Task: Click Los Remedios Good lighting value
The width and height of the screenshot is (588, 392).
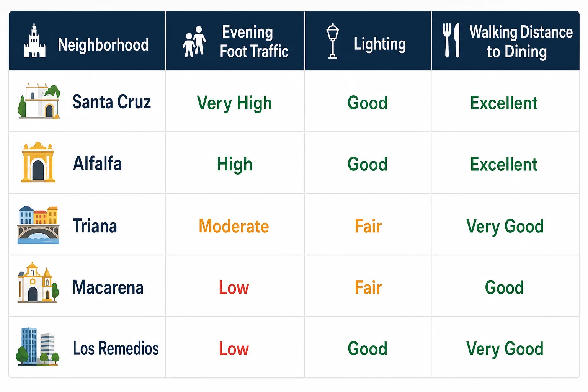Action: pyautogui.click(x=367, y=349)
